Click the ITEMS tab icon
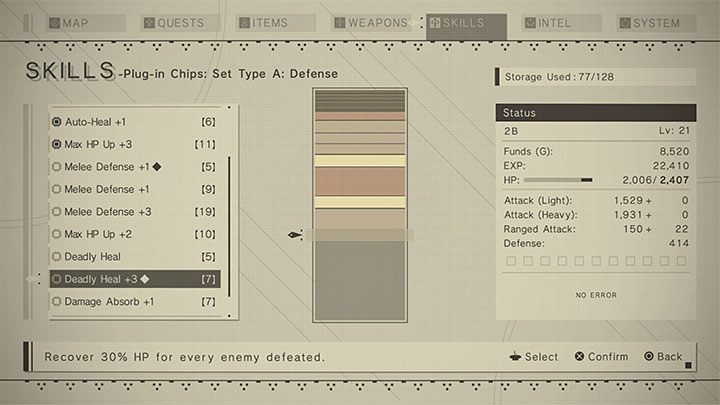 click(244, 23)
